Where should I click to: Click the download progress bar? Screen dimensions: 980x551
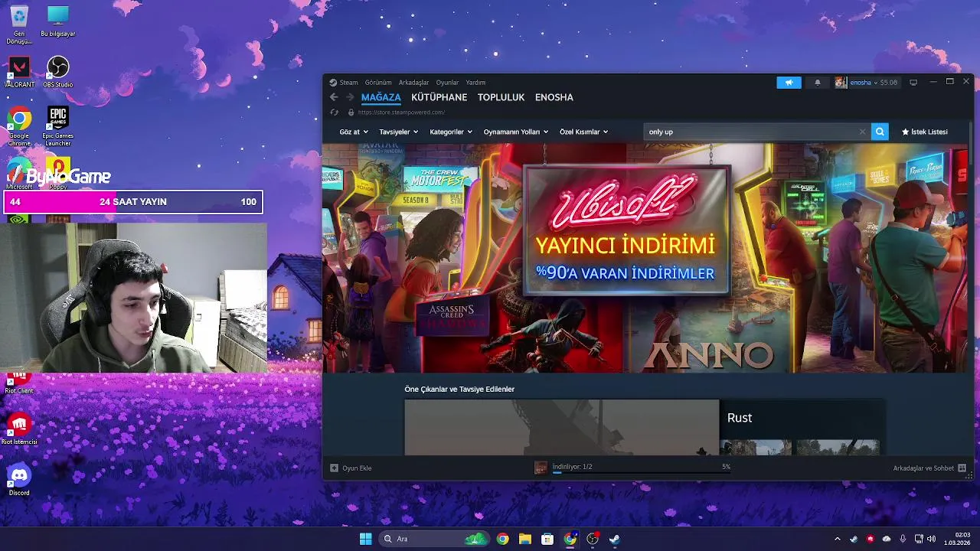click(x=642, y=472)
